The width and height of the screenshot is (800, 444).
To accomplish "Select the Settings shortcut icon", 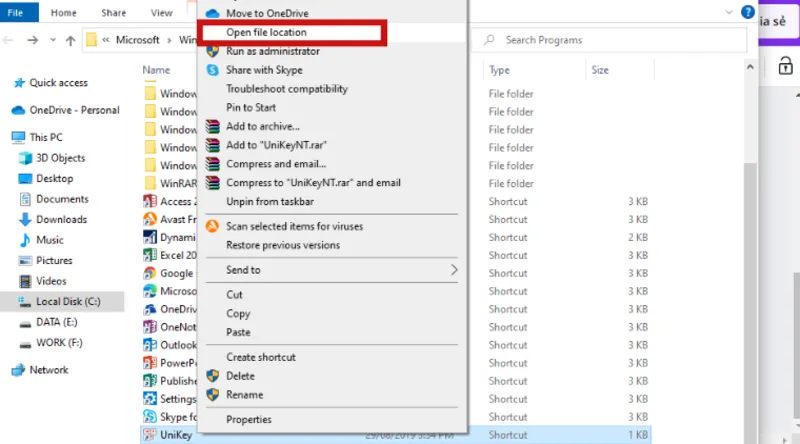I will 150,399.
